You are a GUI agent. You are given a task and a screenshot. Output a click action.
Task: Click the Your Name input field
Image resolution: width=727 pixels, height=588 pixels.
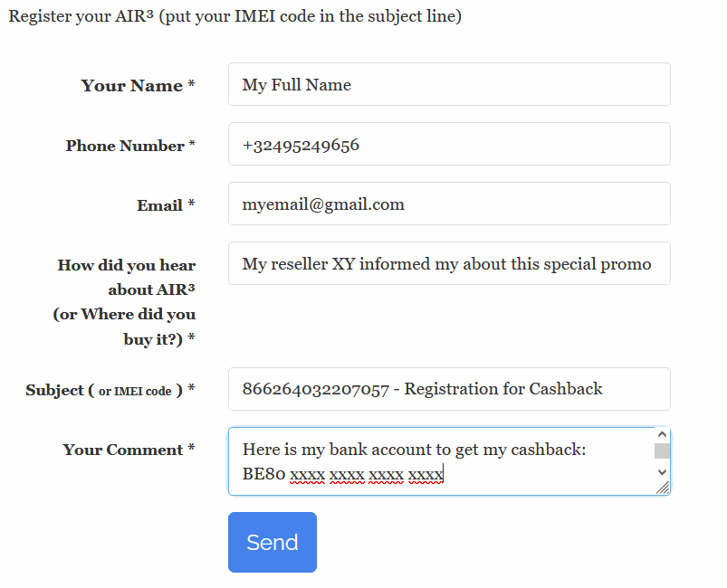449,83
